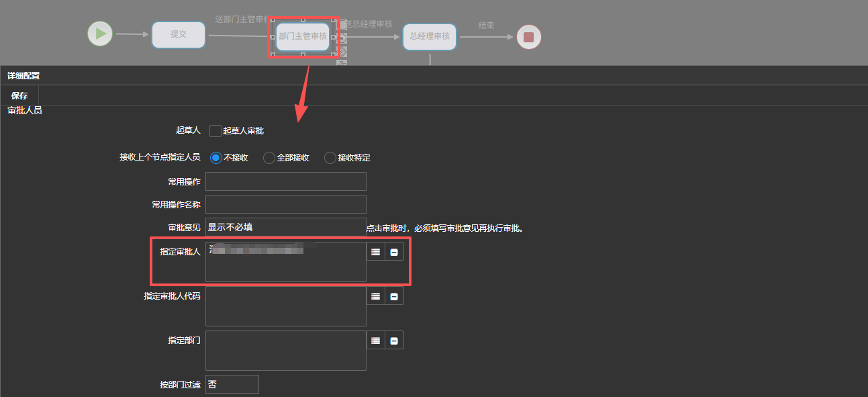
Task: Open the list picker for 指定部门
Action: 376,341
